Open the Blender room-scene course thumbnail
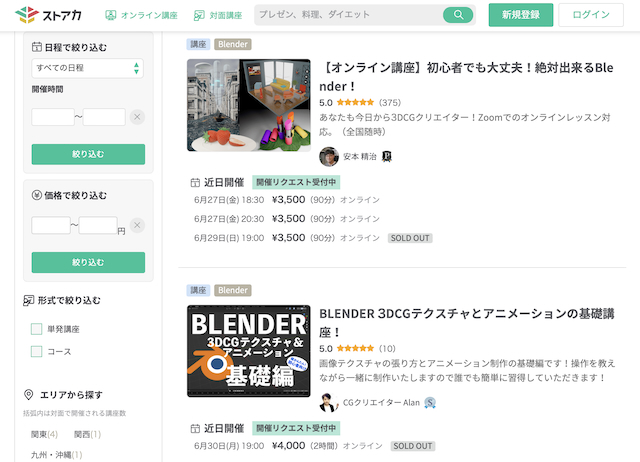This screenshot has height=462, width=640. 249,105
